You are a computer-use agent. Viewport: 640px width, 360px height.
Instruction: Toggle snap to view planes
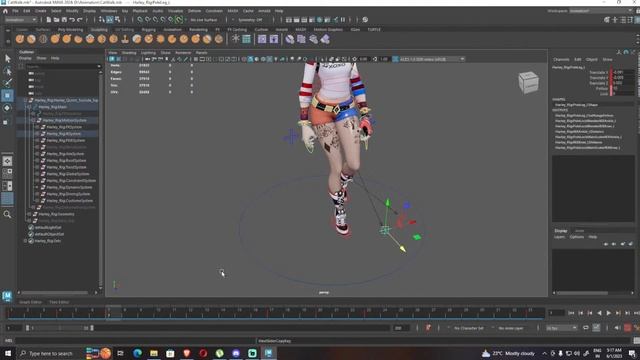[x=171, y=20]
